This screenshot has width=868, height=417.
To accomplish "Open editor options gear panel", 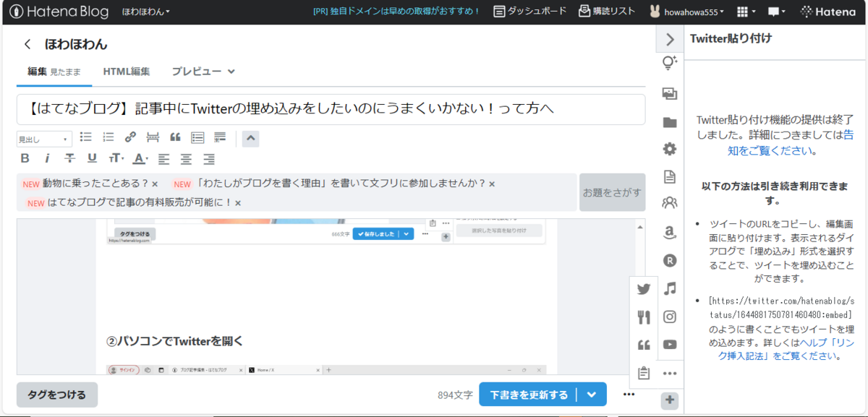I will (670, 149).
